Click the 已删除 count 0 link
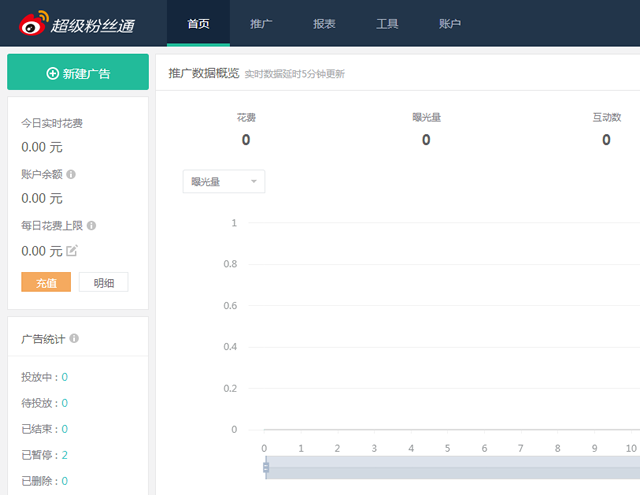Viewport: 640px width, 495px height. point(64,481)
